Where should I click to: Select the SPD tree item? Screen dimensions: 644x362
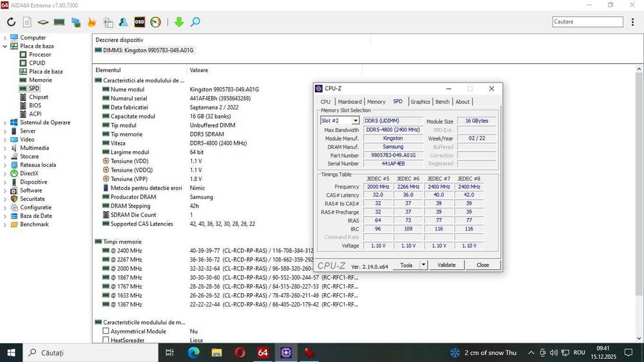click(33, 88)
